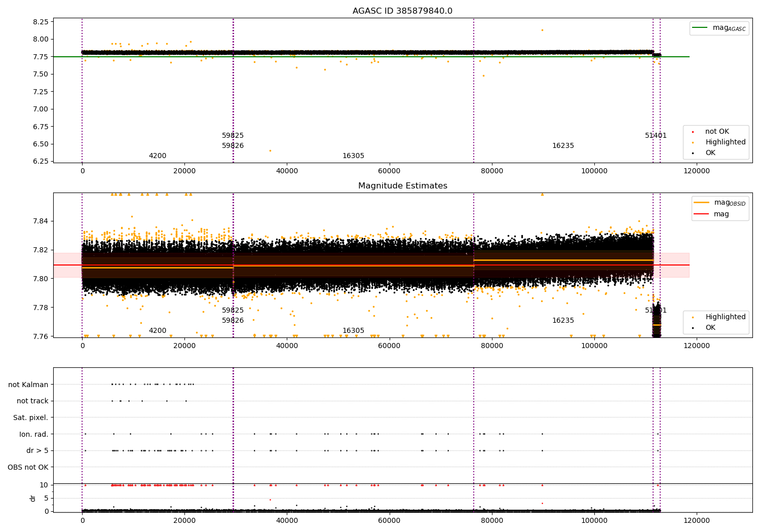Click the 7.75 tick on top plot y-axis

point(40,57)
